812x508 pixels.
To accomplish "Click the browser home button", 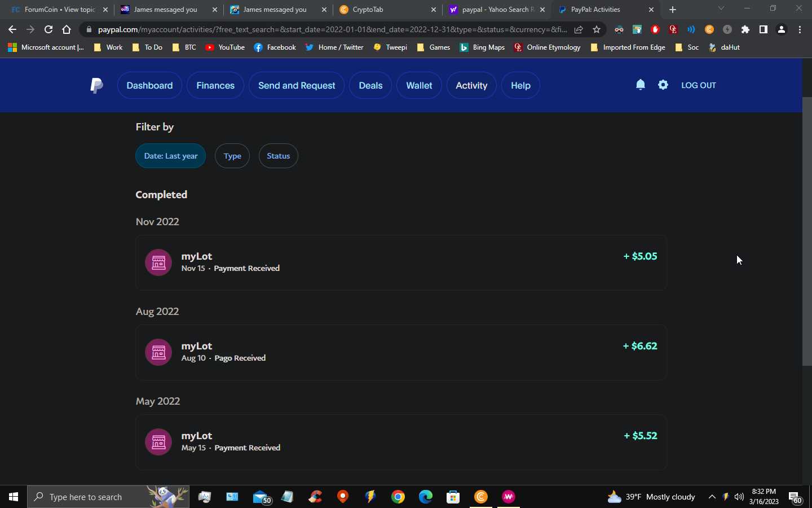I will (x=67, y=29).
